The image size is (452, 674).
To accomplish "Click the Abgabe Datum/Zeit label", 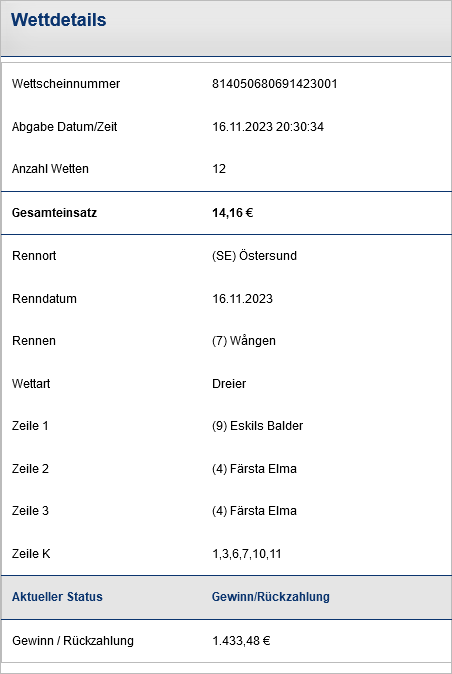I will [64, 127].
